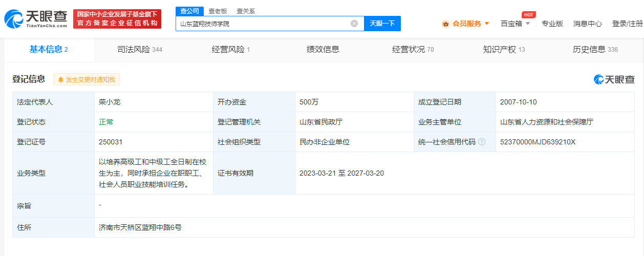Open the 知识产权 13 tab
Screen dimensions: 644x256
[x=504, y=50]
